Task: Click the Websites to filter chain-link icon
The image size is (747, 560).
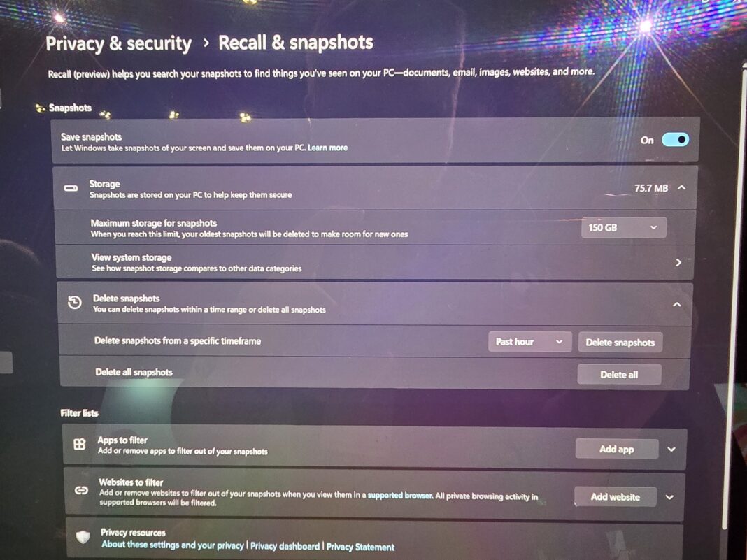Action: tap(80, 491)
